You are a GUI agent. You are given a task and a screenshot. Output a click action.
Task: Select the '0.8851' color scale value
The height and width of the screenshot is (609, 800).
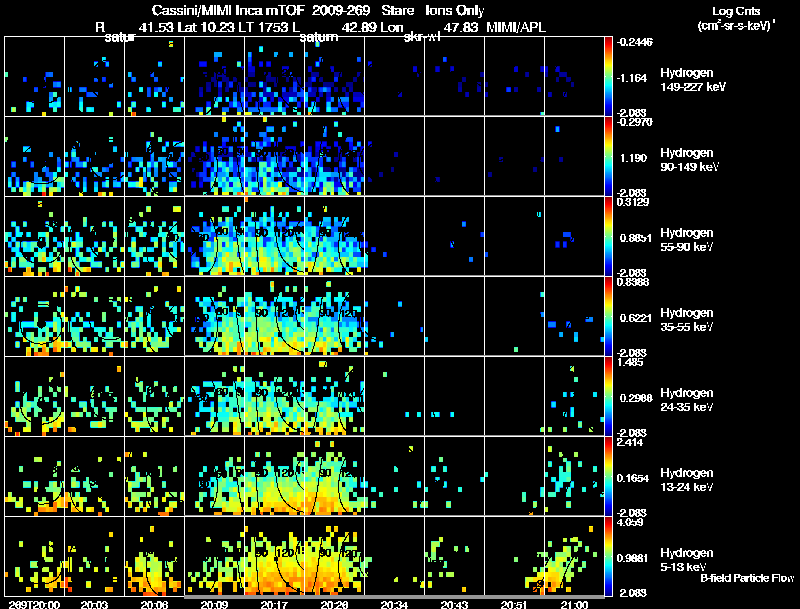click(635, 238)
